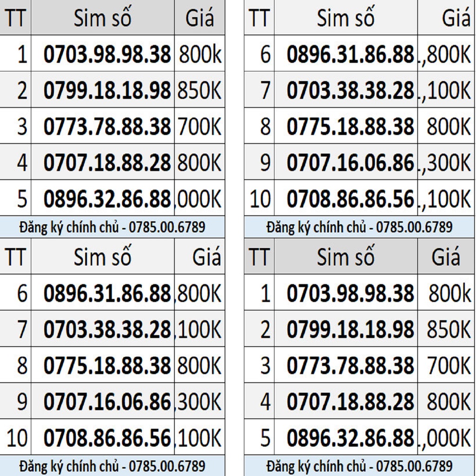Click the "Sim số" header of the top-right table
The image size is (476, 476).
point(346,17)
